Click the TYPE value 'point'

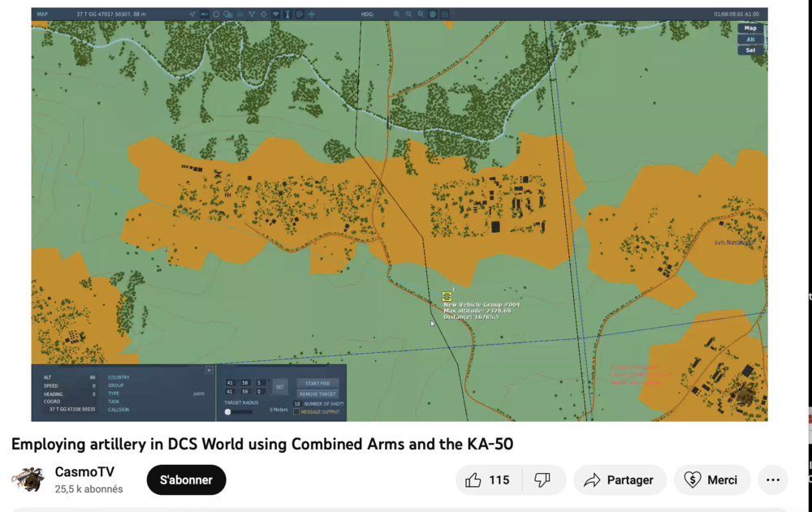(199, 394)
